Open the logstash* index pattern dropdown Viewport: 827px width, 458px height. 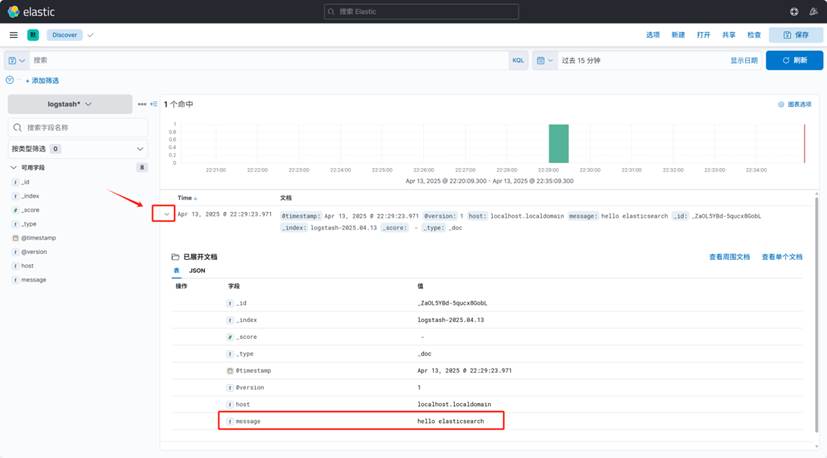click(x=70, y=104)
